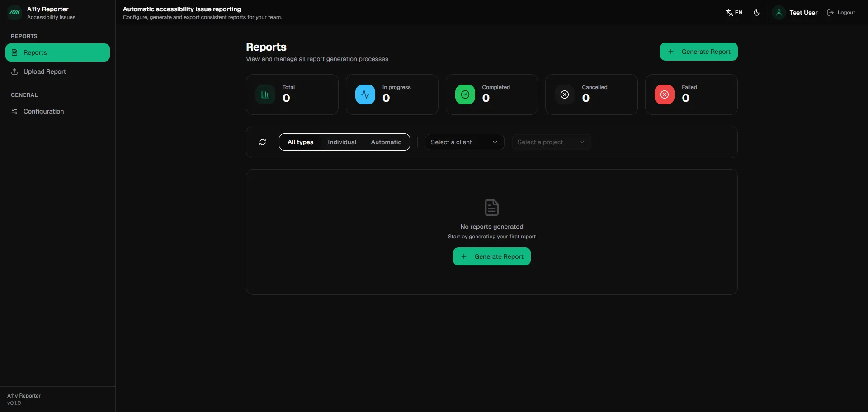Click the red Failed status icon
Viewport: 868px width, 412px height.
tap(665, 95)
